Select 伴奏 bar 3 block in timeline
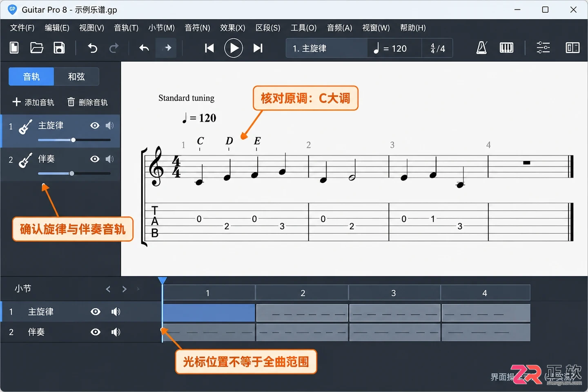 coord(394,332)
